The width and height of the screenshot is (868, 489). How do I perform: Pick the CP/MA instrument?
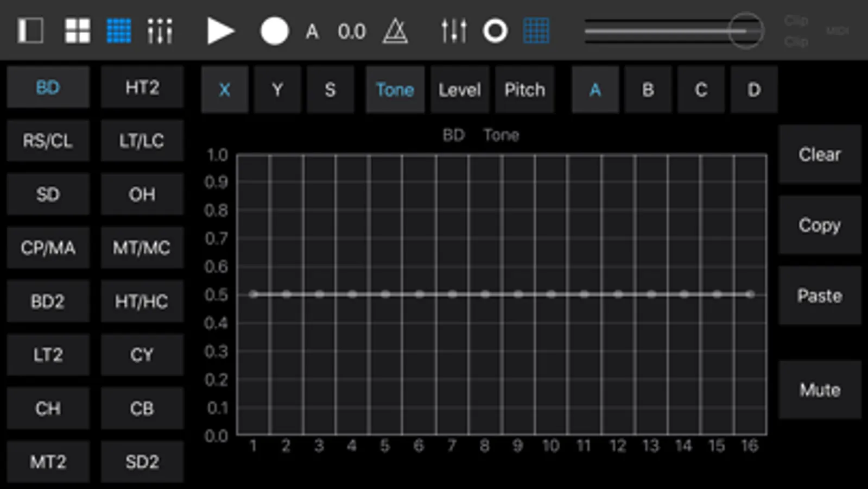tap(48, 248)
